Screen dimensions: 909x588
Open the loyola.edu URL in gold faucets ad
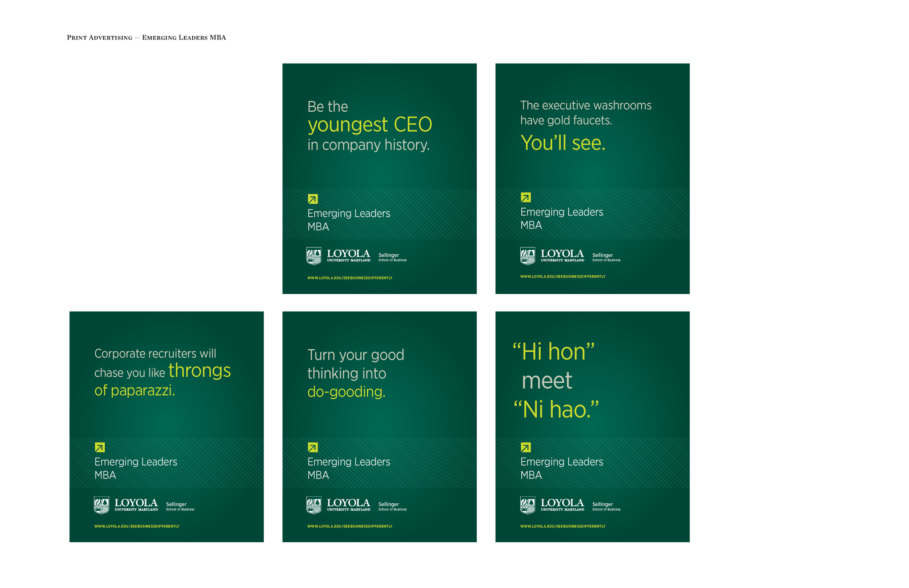coord(562,277)
